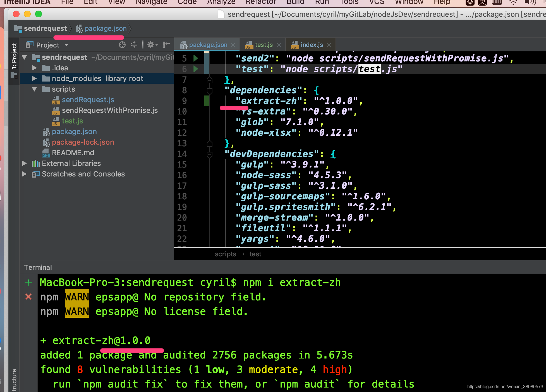Click the README.md markdown file icon
The image size is (546, 392).
[x=46, y=153]
